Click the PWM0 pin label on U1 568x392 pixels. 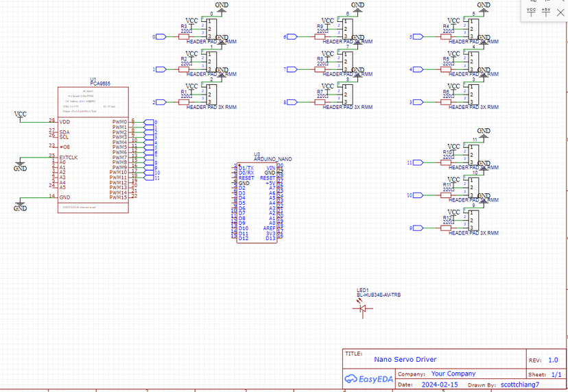(x=119, y=122)
